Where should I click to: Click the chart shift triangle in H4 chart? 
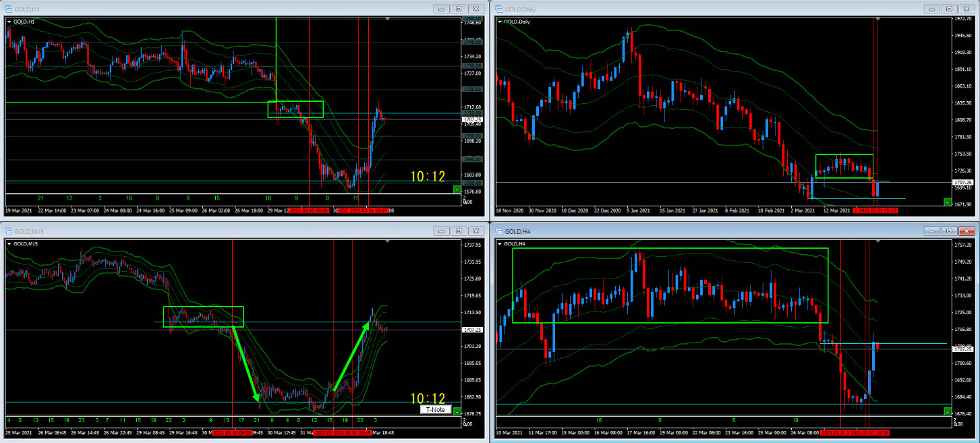point(877,241)
